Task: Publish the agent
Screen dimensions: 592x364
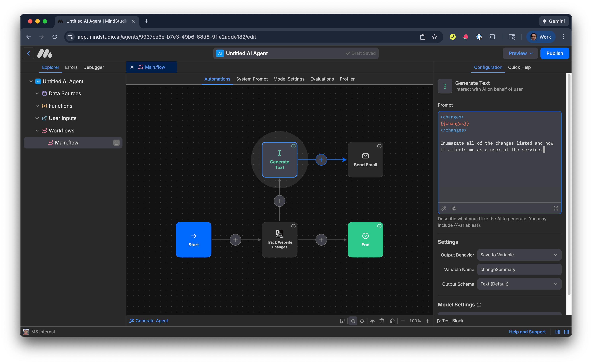Action: click(x=555, y=53)
